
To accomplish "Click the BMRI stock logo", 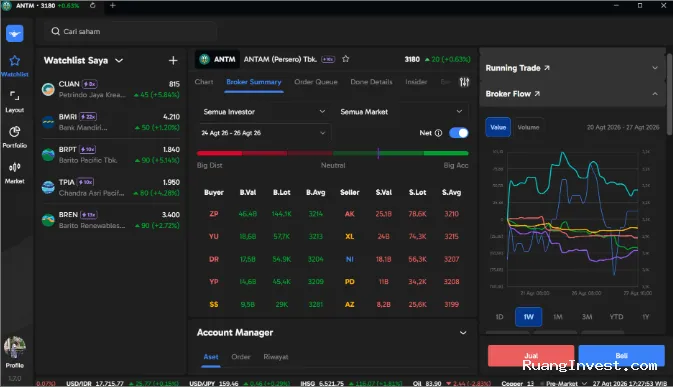I will pos(48,122).
